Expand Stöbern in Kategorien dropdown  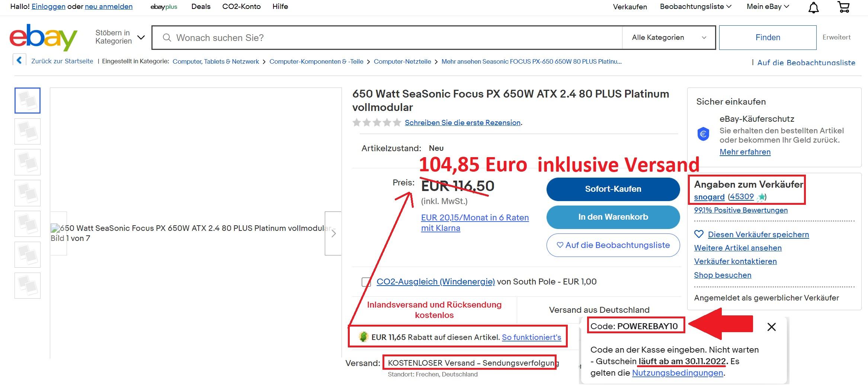point(120,37)
